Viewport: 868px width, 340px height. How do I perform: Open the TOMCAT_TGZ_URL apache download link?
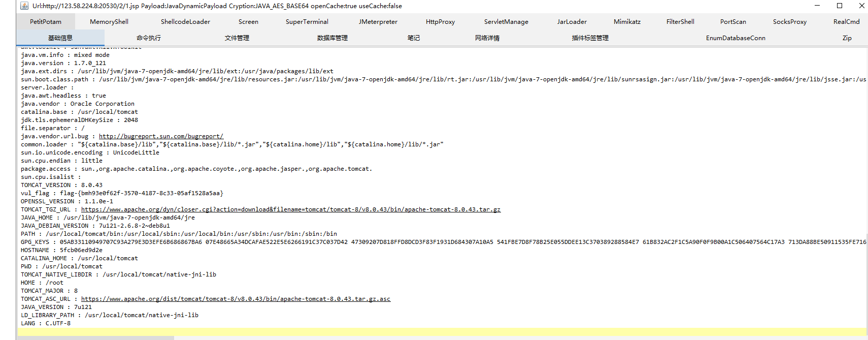point(291,209)
